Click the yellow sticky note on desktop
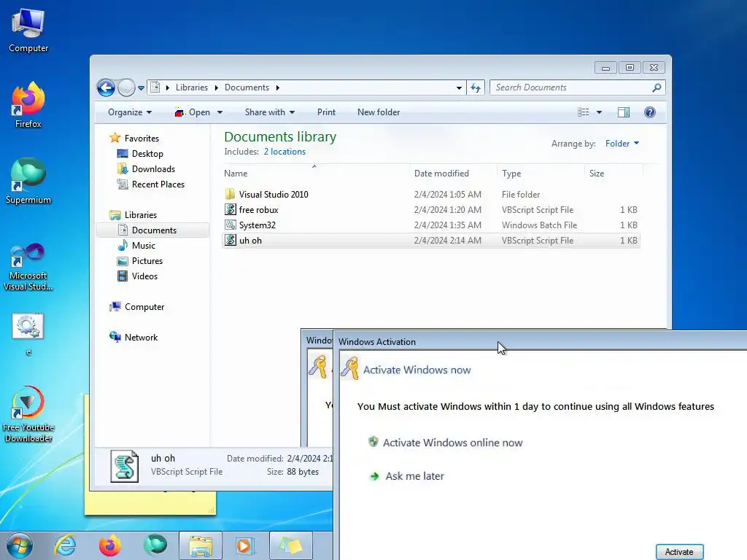747x560 pixels. pyautogui.click(x=150, y=502)
